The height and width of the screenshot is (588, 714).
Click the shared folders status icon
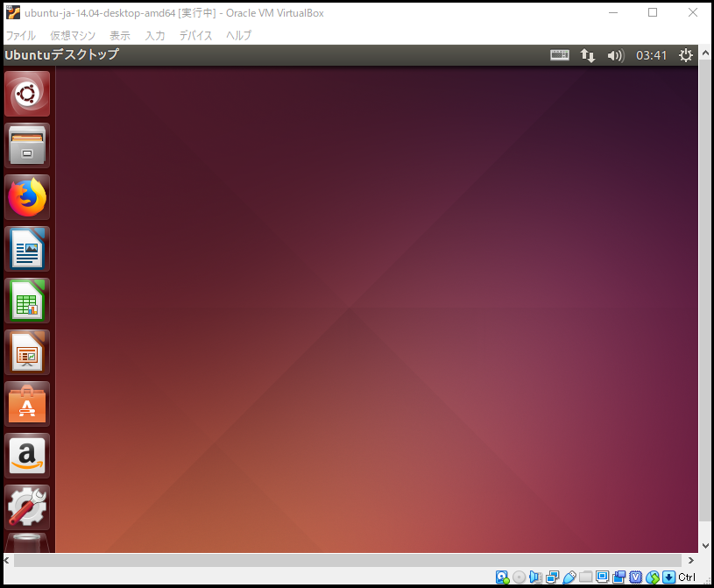click(x=585, y=577)
